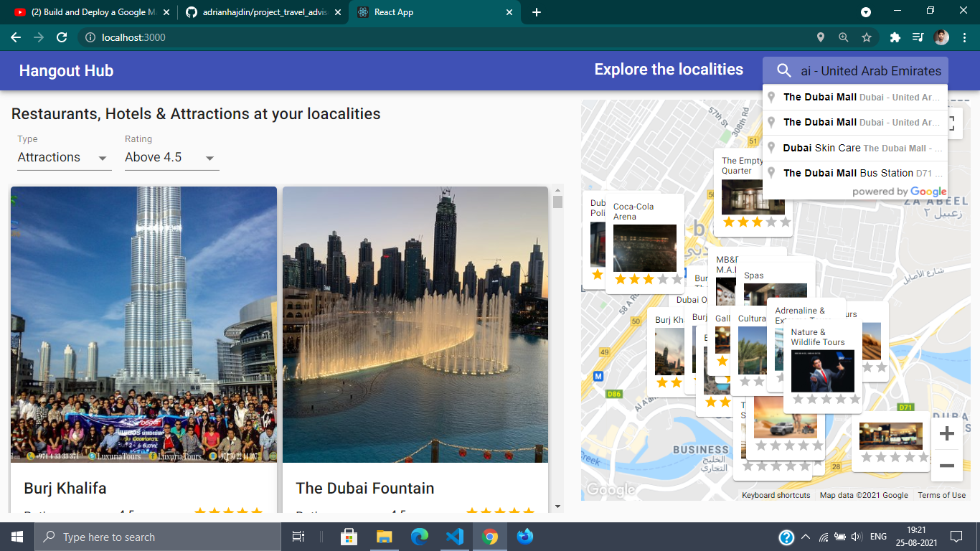
Task: Click the list scrollbar down arrow
Action: point(557,507)
